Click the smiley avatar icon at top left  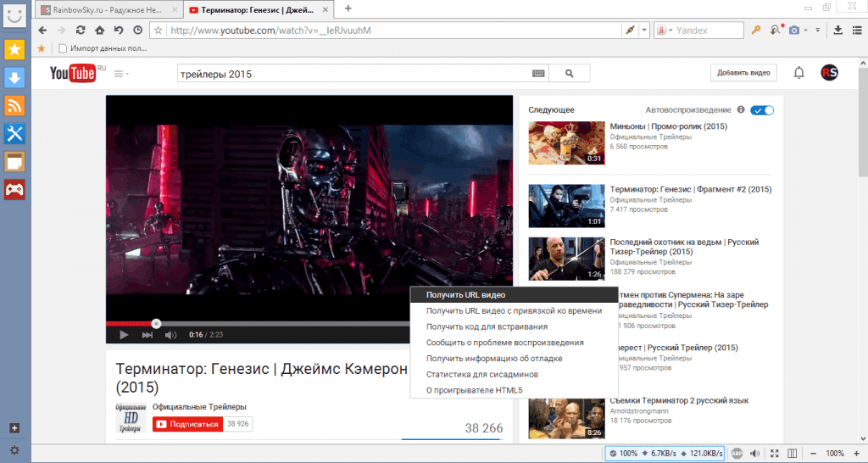14,15
